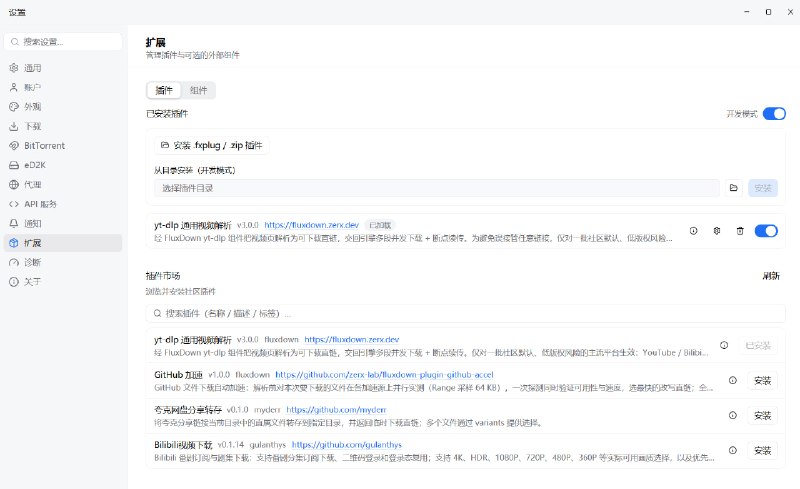Screen dimensions: 800x489
Task: Show info for the GitHub 加速 plugin
Action: [733, 380]
